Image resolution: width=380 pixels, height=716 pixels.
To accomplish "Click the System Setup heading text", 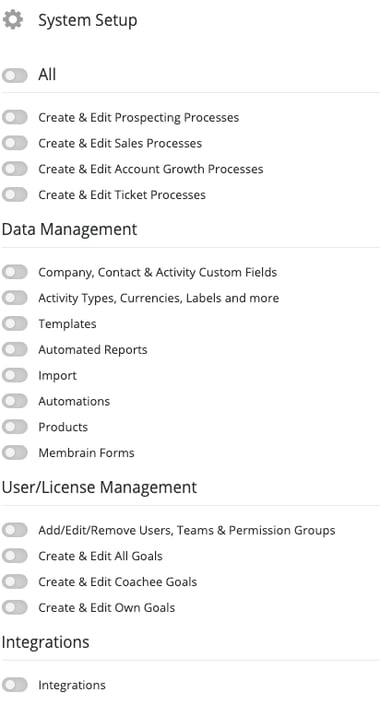I will (x=88, y=21).
